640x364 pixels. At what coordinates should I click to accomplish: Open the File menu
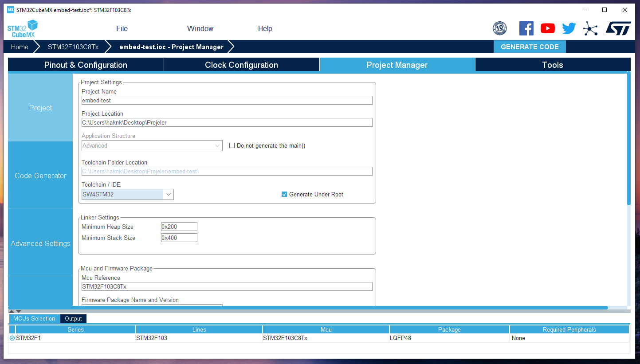(122, 28)
